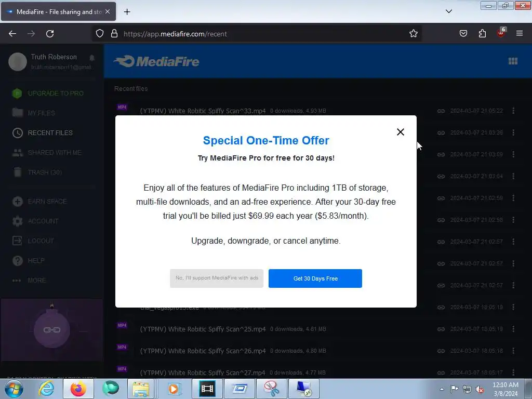Screen dimensions: 532x399
Task: Open the notifications bell icon
Action: pyautogui.click(x=92, y=58)
